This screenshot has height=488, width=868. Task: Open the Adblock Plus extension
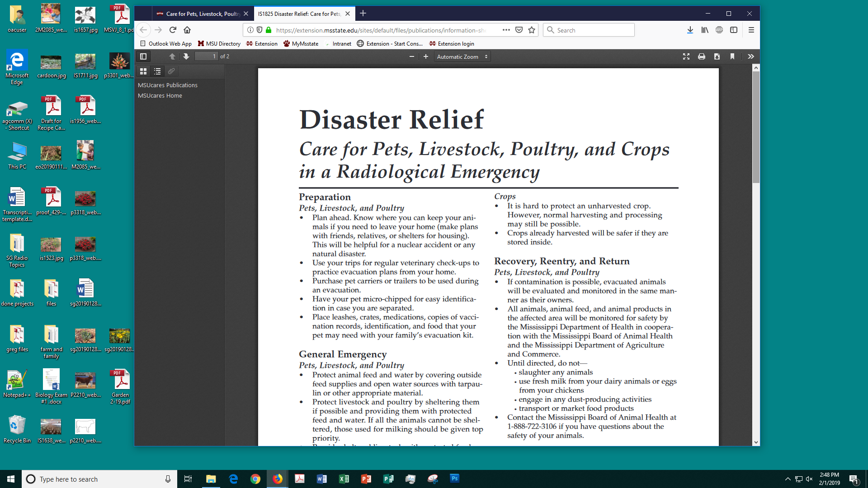pos(719,30)
